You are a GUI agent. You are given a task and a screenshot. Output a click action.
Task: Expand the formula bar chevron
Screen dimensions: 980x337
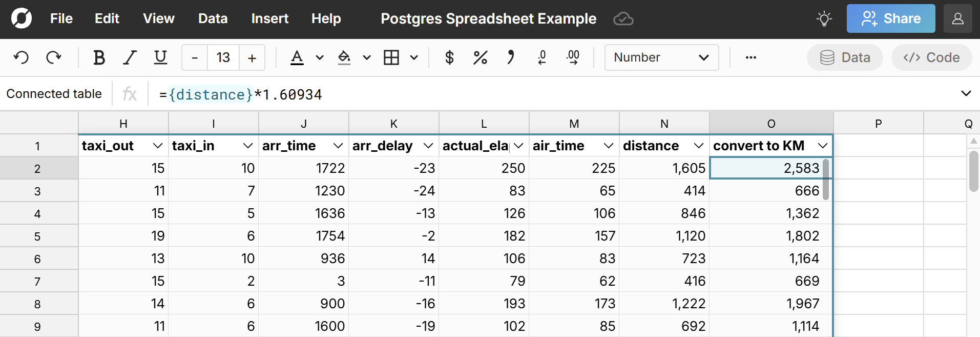966,93
